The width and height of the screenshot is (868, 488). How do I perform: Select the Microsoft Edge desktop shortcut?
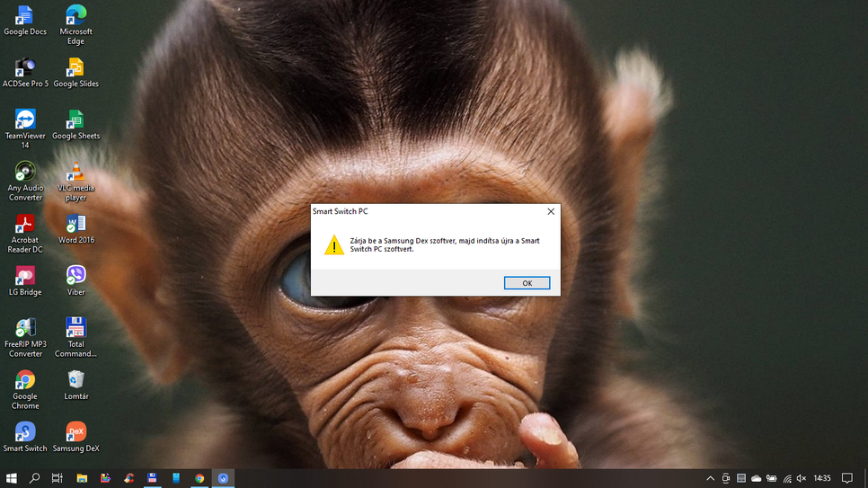[x=75, y=25]
